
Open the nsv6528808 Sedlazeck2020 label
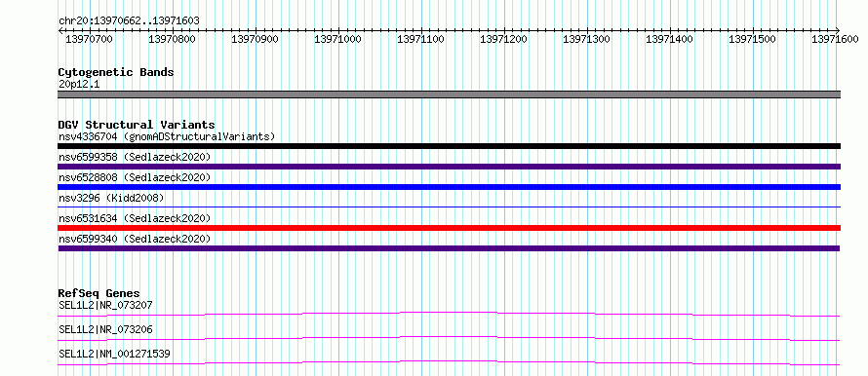(135, 177)
